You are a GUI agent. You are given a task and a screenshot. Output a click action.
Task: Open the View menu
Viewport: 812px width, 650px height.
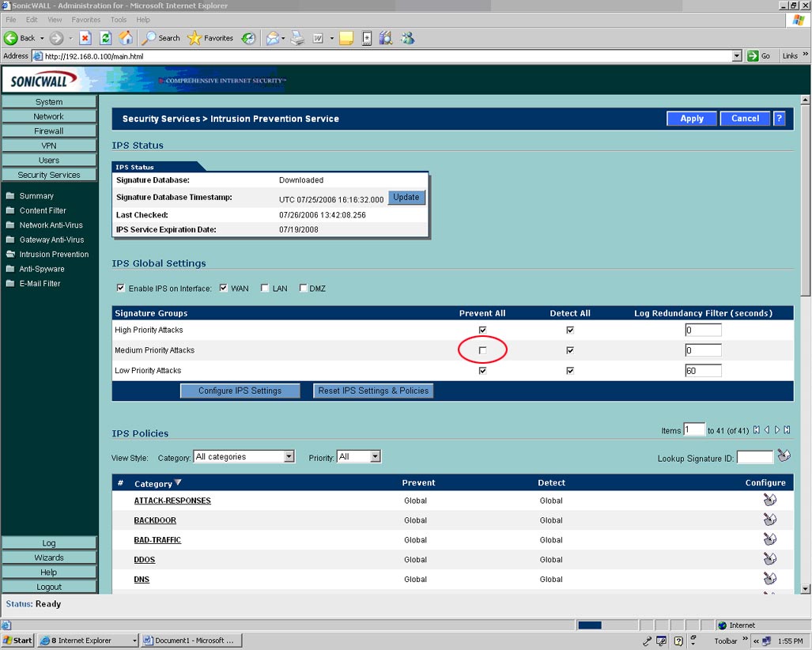pyautogui.click(x=55, y=20)
